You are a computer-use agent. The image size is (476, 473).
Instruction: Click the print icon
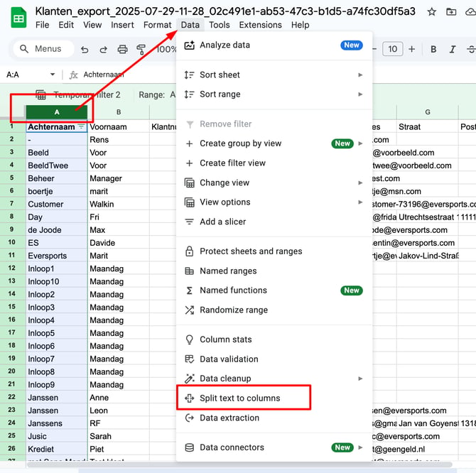point(122,49)
